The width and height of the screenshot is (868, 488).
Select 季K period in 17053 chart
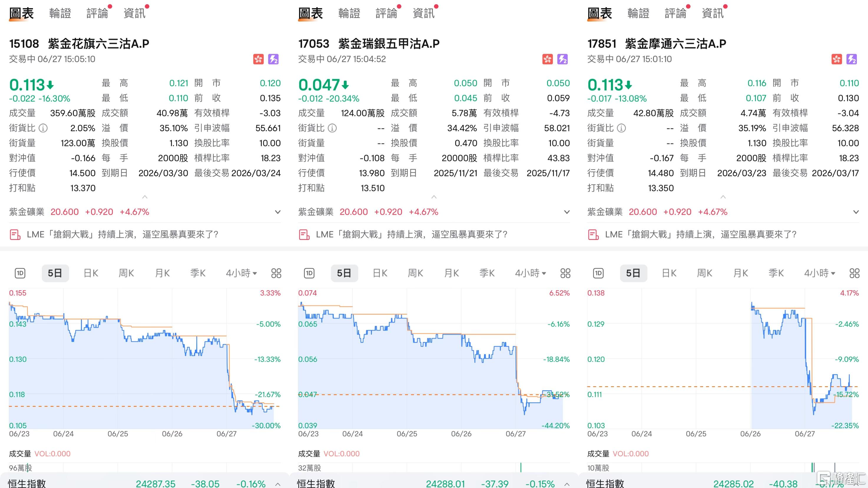[x=487, y=273]
